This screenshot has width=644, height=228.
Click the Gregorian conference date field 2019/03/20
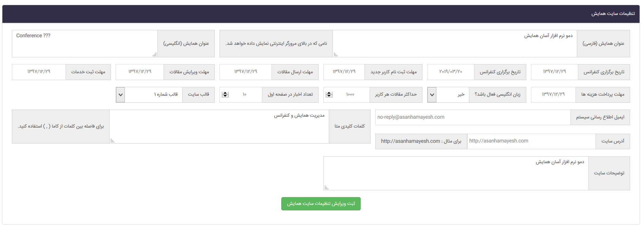tap(451, 72)
